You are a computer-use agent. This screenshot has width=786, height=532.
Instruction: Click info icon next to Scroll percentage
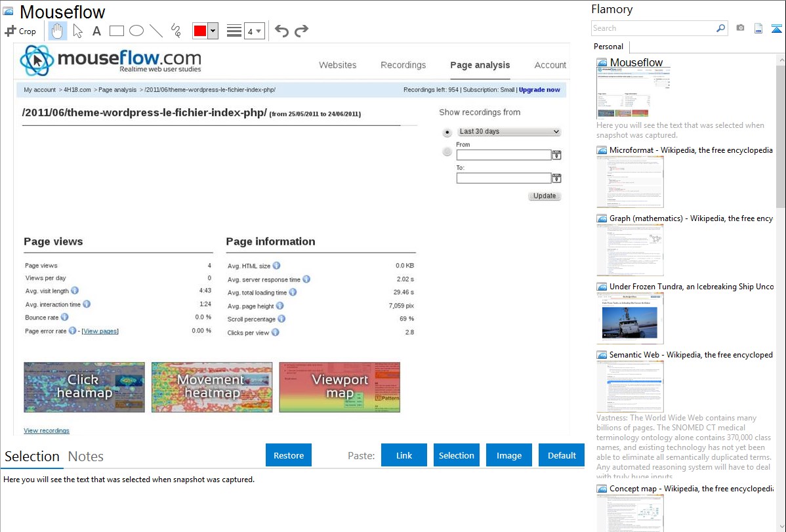[281, 319]
